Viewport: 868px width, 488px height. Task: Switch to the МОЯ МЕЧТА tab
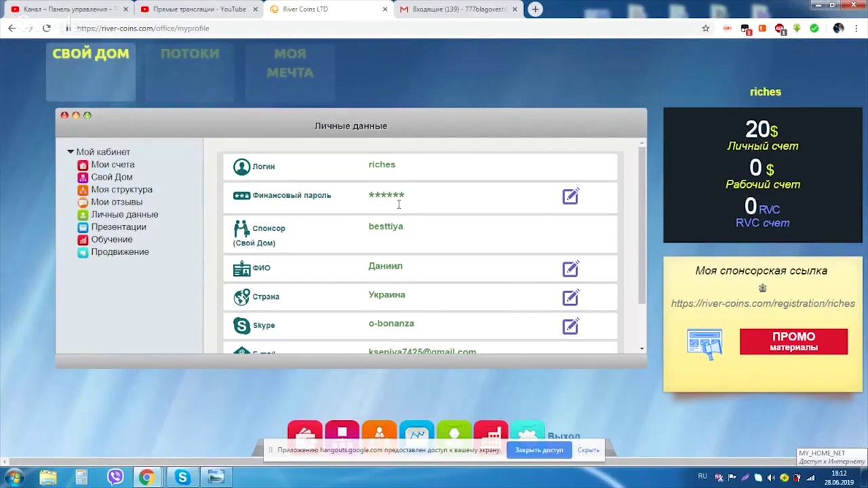coord(290,71)
